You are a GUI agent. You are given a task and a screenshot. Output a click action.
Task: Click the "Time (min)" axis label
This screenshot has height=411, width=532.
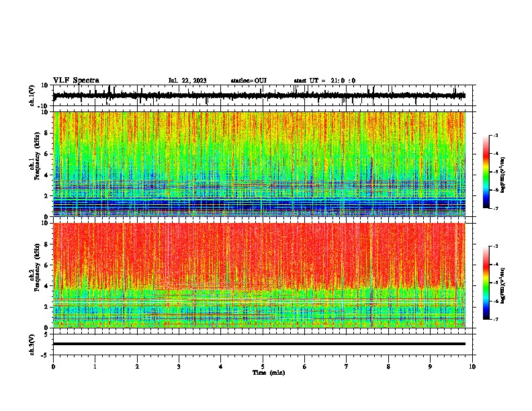coord(269,373)
